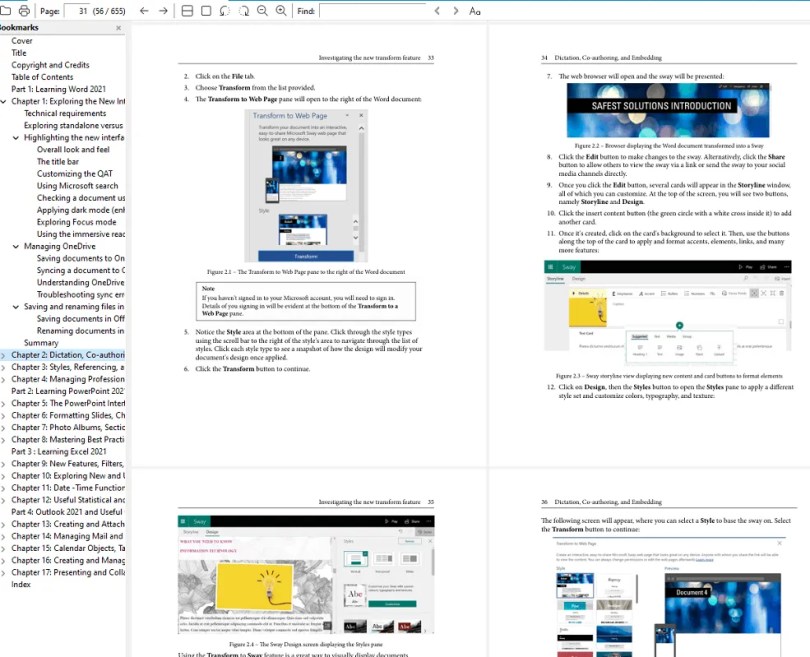Close the Bookmarks panel

click(x=118, y=28)
